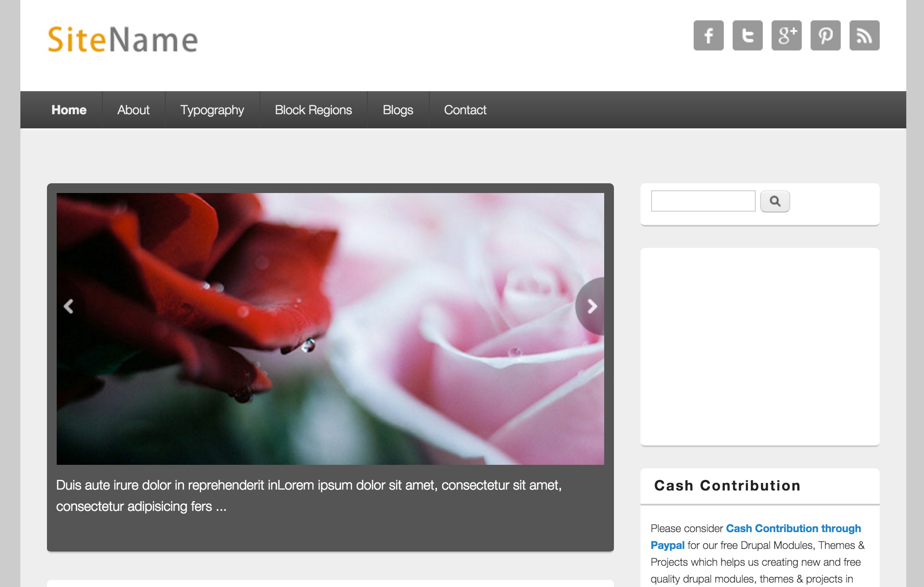Open the Facebook social icon
Screen dimensions: 924x587
click(x=708, y=35)
